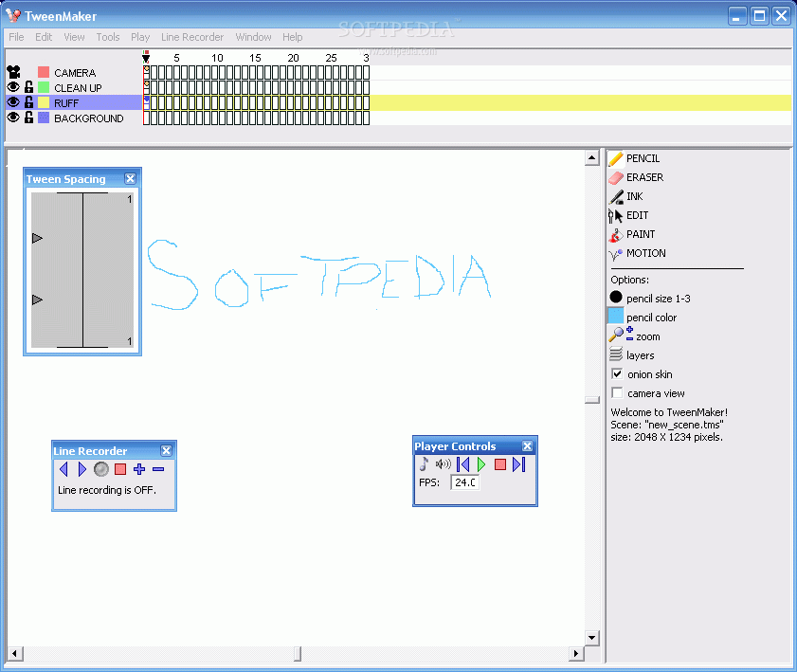Viewport: 797px width, 672px height.
Task: Click Line Recorder next arrow button
Action: tap(82, 468)
